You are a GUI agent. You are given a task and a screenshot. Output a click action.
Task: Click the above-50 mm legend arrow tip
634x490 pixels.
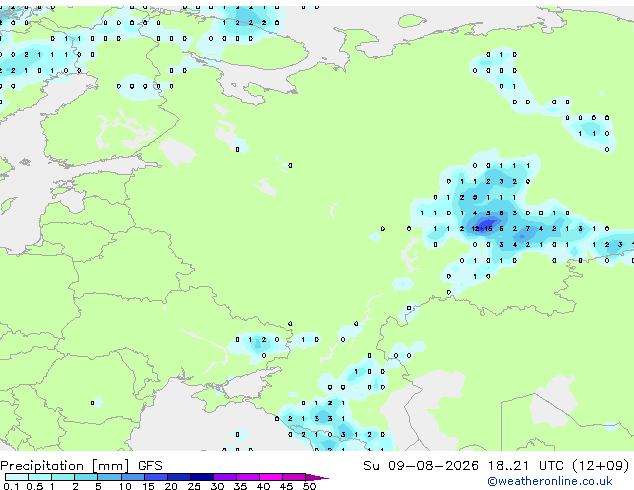click(x=317, y=477)
